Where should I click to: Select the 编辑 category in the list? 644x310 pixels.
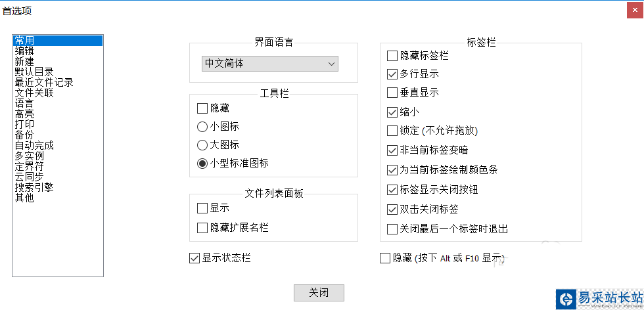coord(24,51)
